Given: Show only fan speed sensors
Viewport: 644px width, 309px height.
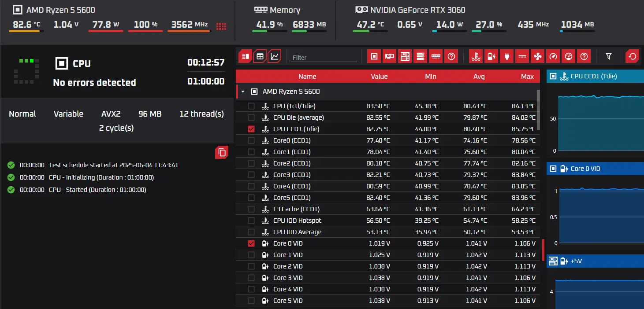Looking at the screenshot, I should tap(538, 56).
